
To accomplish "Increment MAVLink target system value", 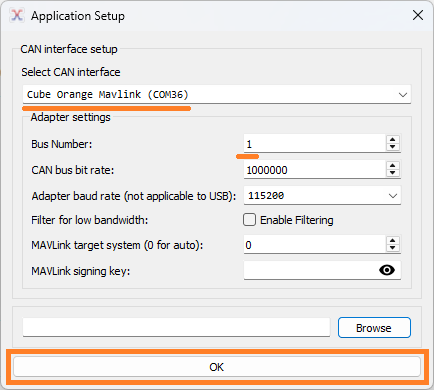I will 393,241.
